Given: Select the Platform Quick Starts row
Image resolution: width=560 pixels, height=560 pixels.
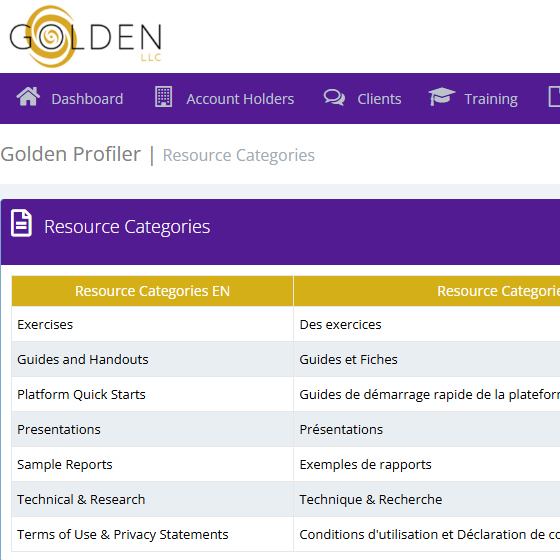Looking at the screenshot, I should [286, 394].
